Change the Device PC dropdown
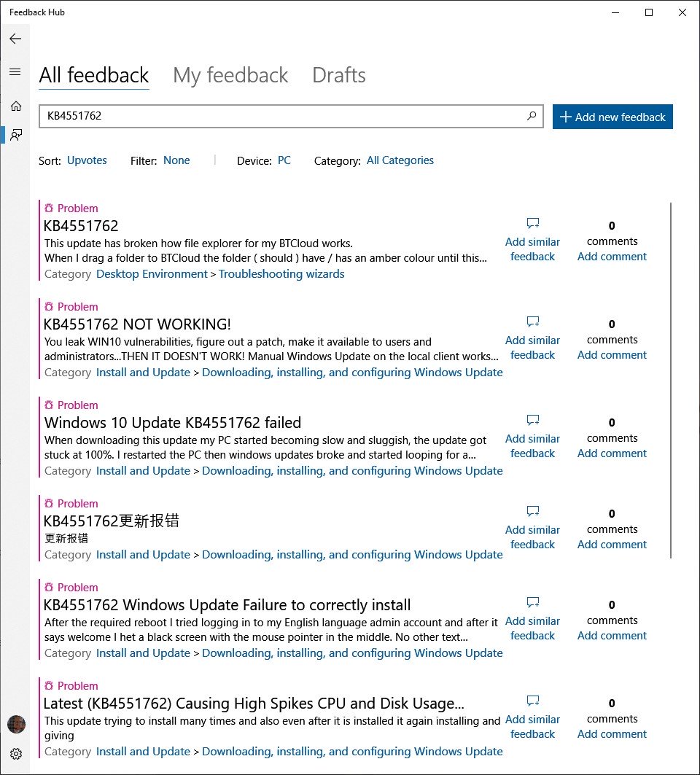The width and height of the screenshot is (700, 775). [284, 160]
